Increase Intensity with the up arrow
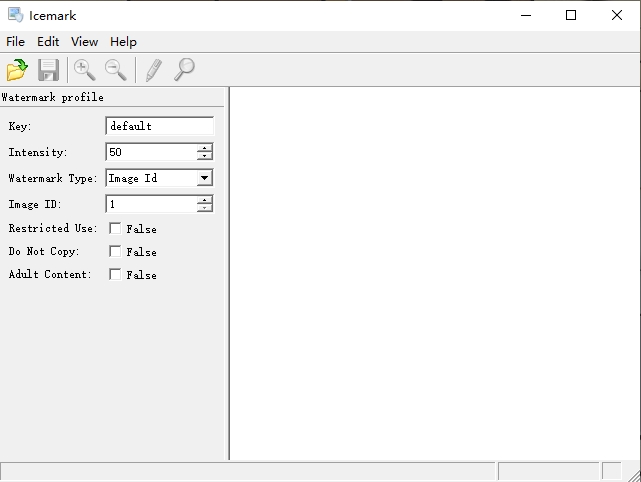 [x=204, y=148]
